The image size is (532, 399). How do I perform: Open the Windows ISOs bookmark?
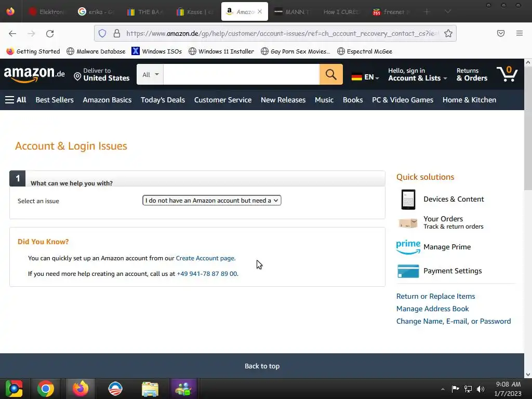157,51
